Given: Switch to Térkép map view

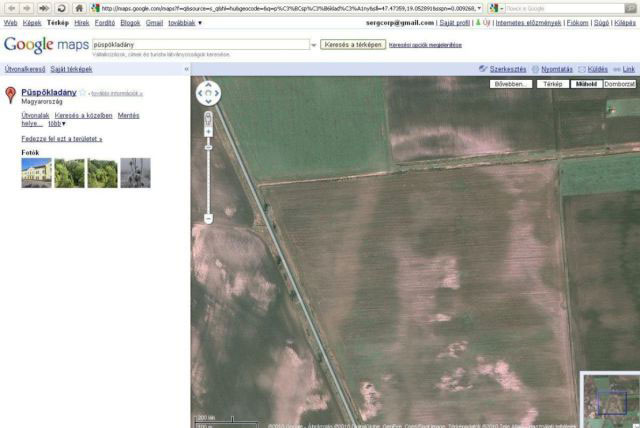Looking at the screenshot, I should (553, 84).
